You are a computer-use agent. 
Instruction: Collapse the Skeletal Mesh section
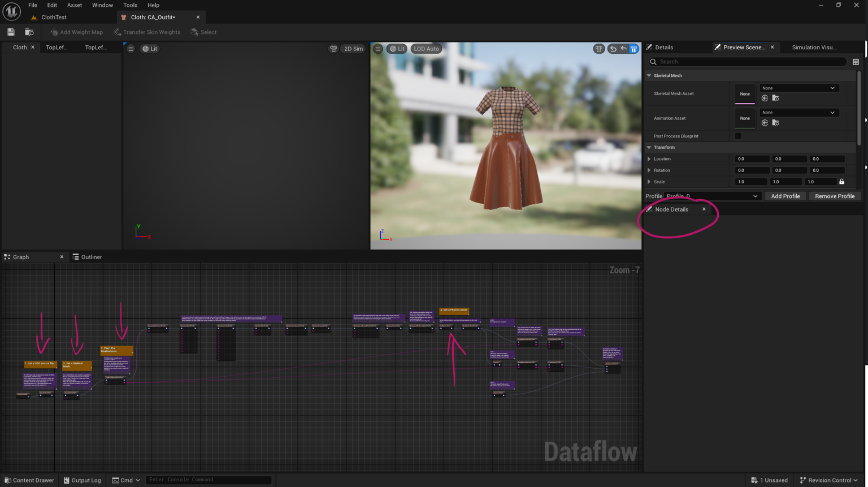click(x=649, y=75)
